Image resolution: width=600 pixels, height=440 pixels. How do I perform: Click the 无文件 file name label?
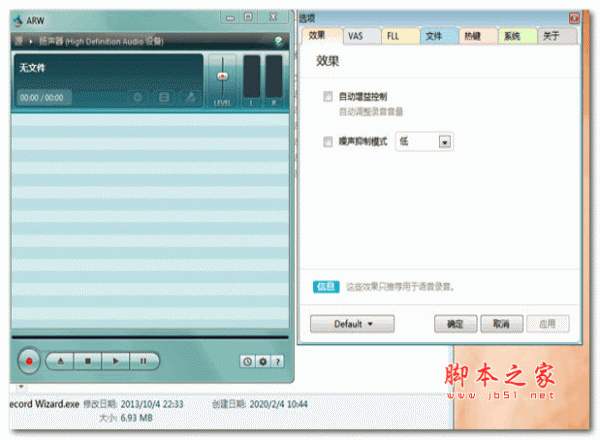click(32, 68)
